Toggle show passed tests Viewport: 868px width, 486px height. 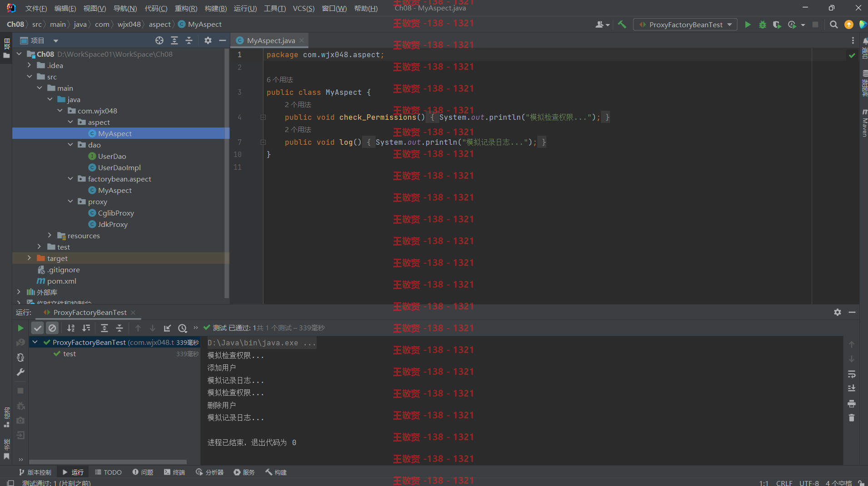tap(38, 328)
